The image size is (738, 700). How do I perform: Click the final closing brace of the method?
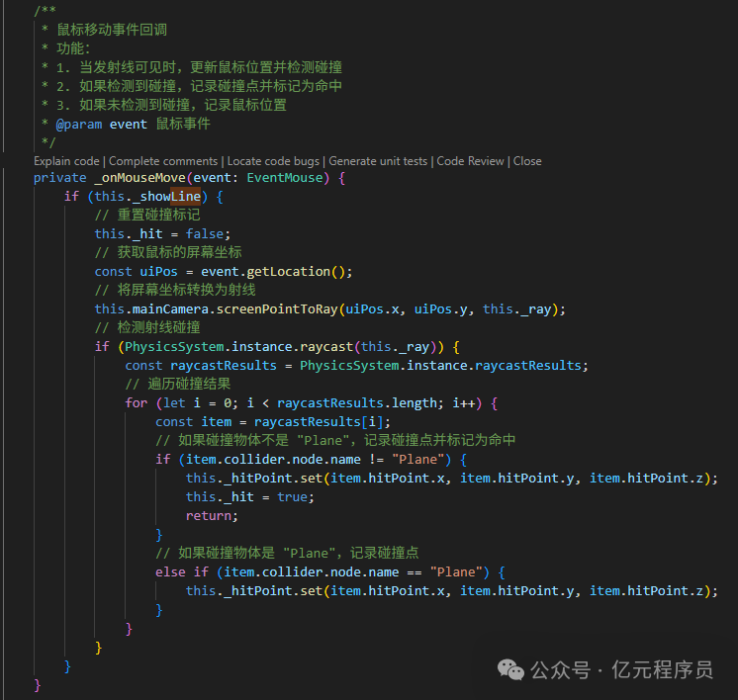click(38, 685)
